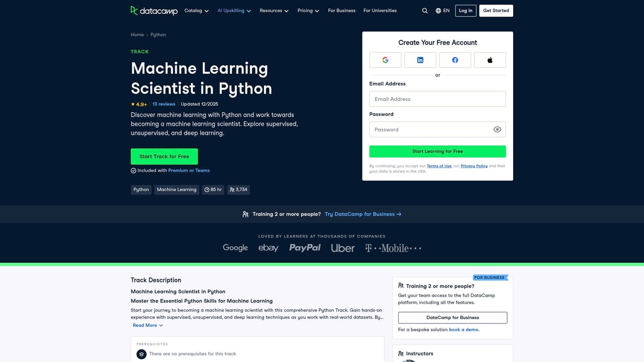Screen dimensions: 644x362
Task: Expand description with Read More
Action: 148,325
